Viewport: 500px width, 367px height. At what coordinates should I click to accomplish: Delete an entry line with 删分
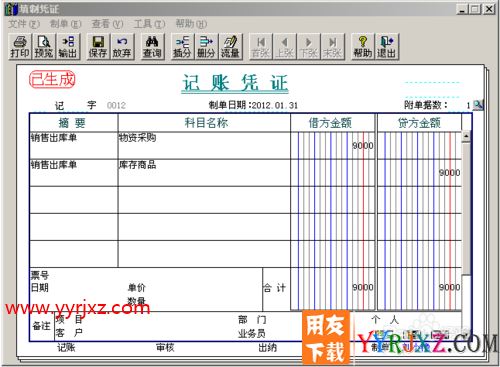pos(206,47)
